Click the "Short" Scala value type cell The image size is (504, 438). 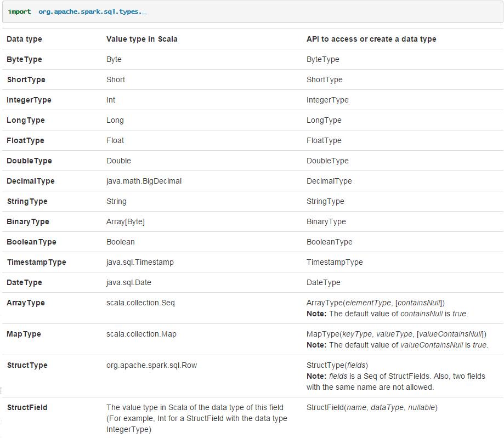click(116, 79)
